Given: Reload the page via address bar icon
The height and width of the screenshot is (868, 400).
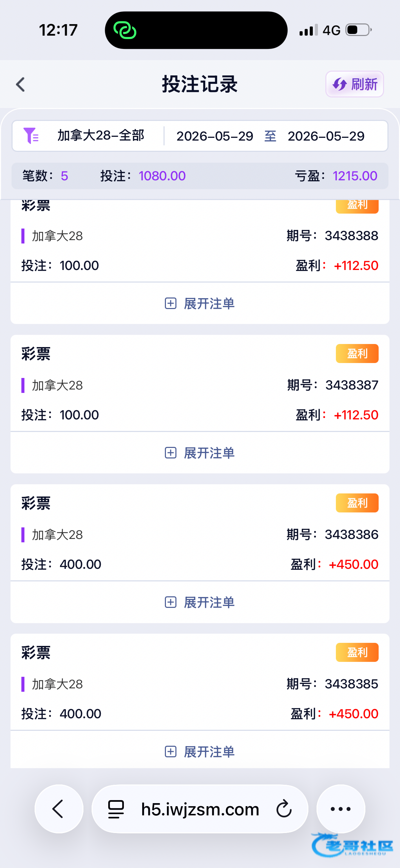Looking at the screenshot, I should point(284,809).
